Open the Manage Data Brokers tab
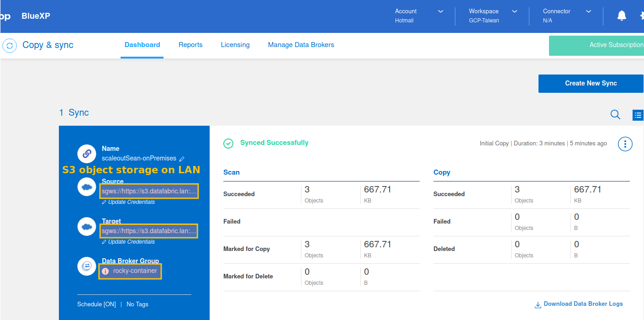 [301, 45]
